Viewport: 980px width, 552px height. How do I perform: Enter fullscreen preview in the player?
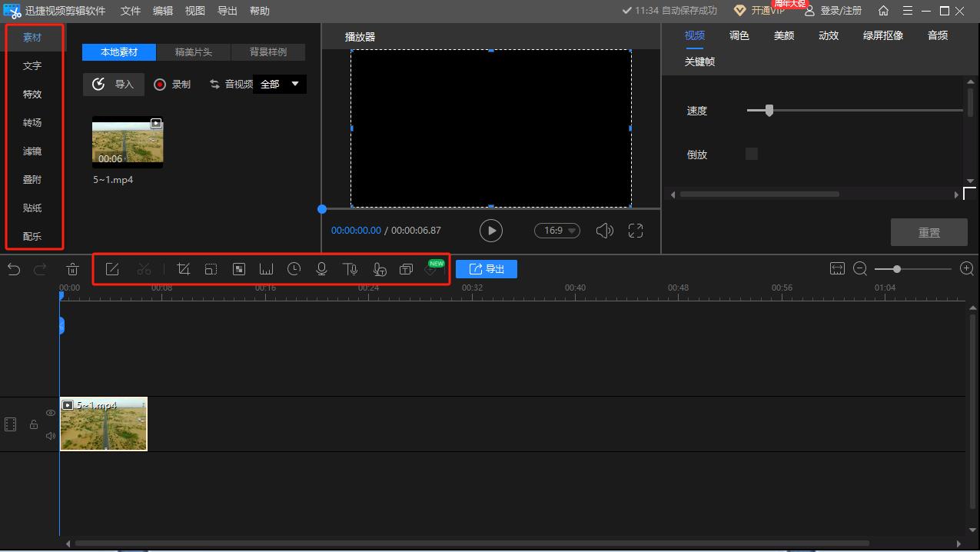[636, 231]
